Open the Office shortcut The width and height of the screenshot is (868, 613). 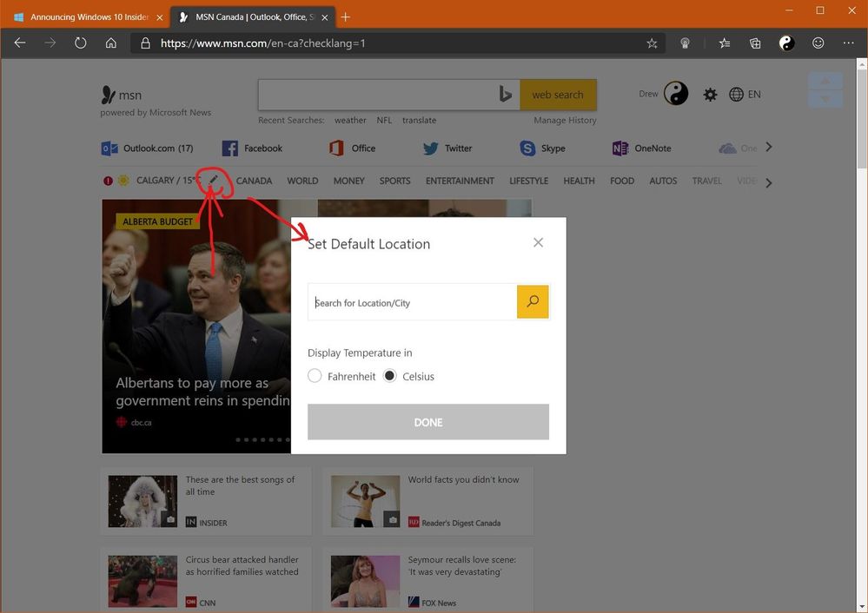352,148
